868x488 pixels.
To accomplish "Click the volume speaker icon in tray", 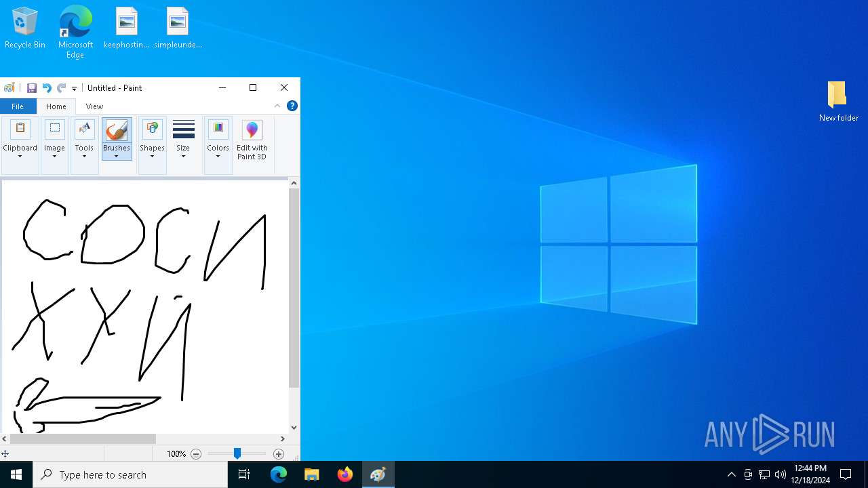I will [781, 474].
